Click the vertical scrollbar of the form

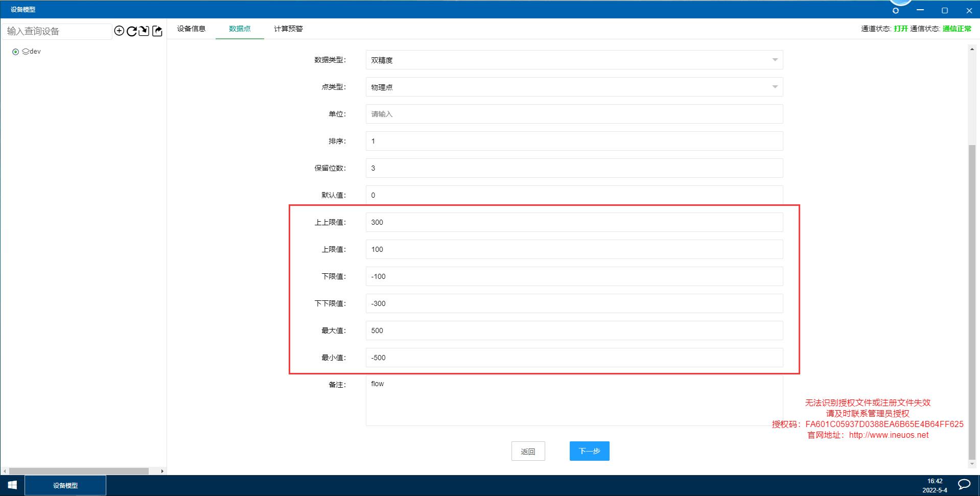pos(972,302)
